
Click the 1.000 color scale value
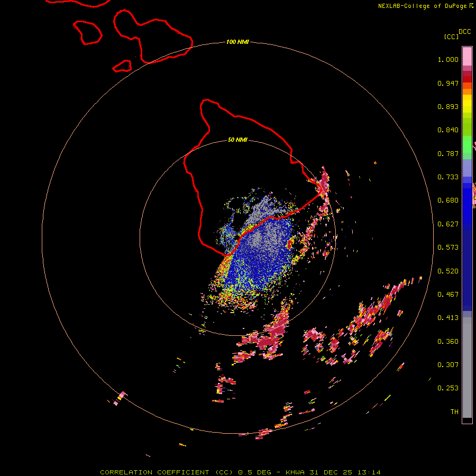(448, 59)
